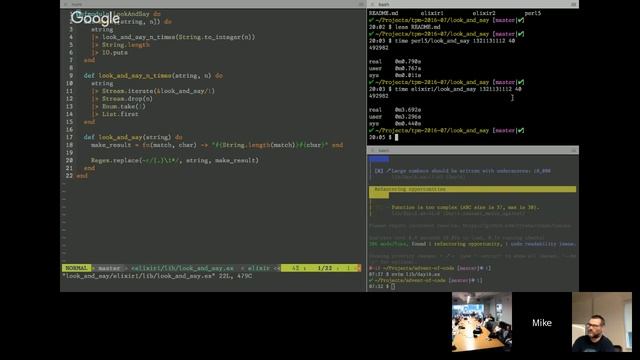The height and width of the screenshot is (360, 640).
Task: Click the bottom prompt in the lower terminal pane
Action: [x=382, y=287]
